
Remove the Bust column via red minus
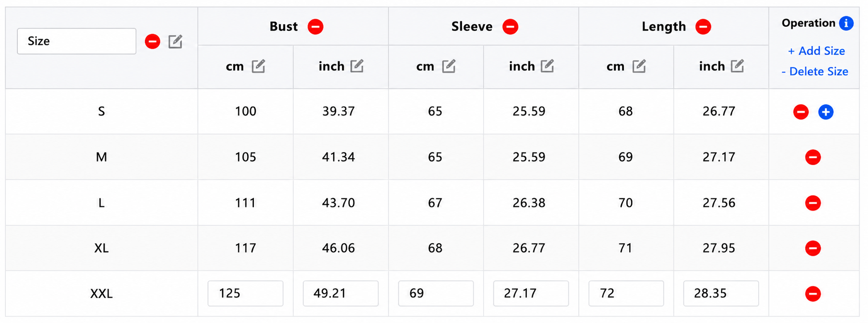315,27
